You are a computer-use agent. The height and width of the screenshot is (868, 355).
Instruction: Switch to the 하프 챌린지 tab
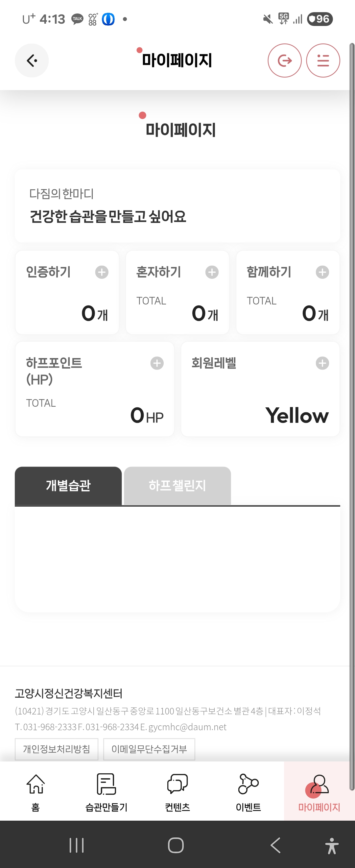tap(177, 486)
